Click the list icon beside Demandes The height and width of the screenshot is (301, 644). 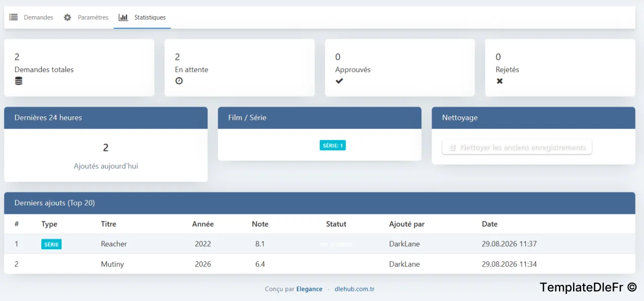tap(14, 17)
